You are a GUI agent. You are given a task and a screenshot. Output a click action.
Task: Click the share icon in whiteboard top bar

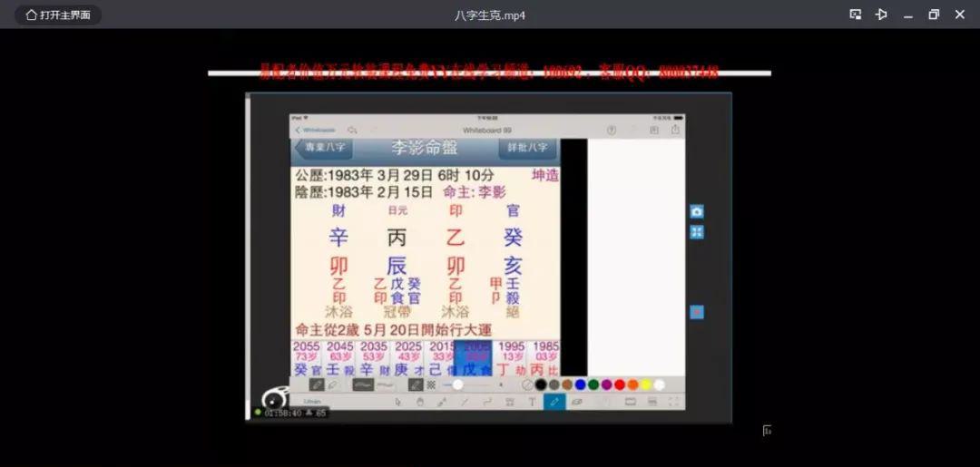tap(675, 130)
